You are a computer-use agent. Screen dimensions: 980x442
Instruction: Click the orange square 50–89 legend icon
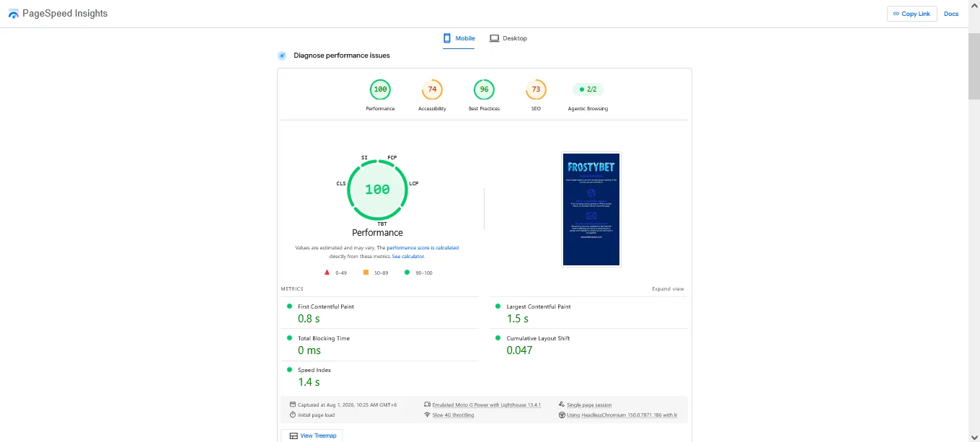pyautogui.click(x=366, y=273)
